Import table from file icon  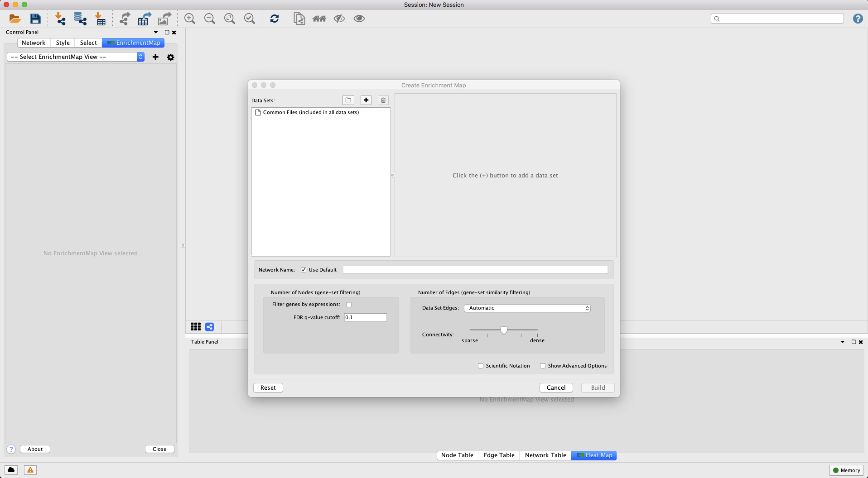(100, 19)
